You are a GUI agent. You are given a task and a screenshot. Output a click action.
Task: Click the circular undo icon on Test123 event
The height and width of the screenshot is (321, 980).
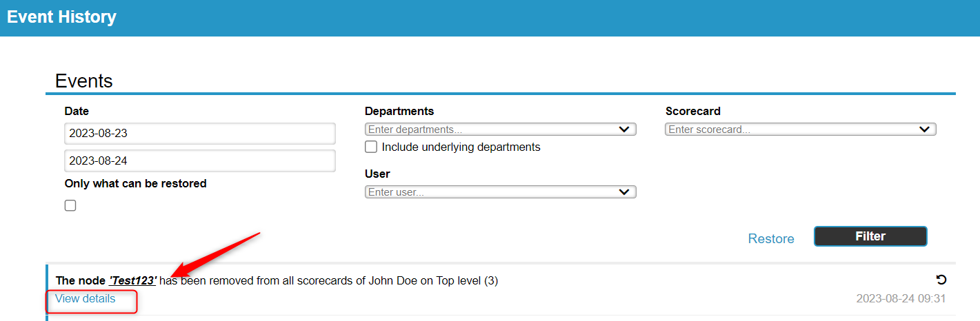point(941,280)
